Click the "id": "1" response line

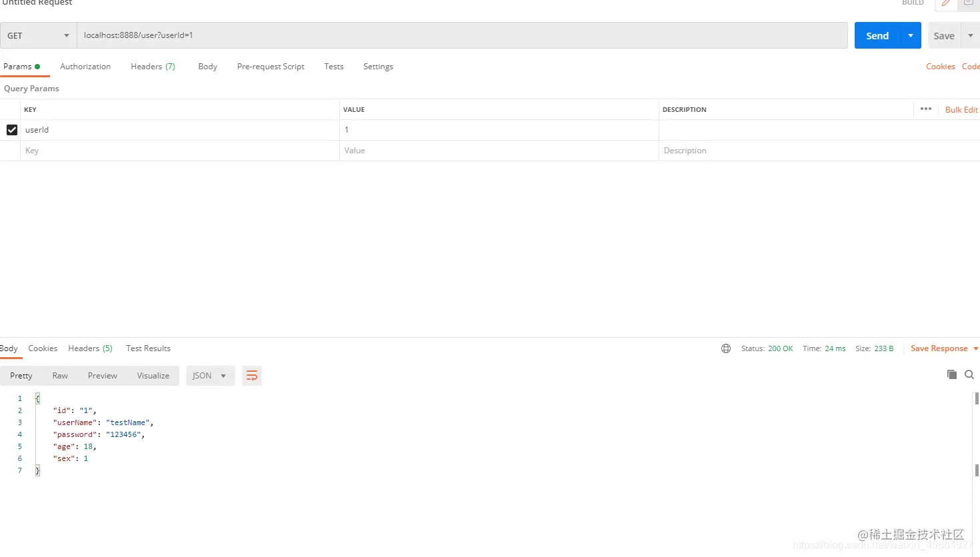pyautogui.click(x=75, y=410)
